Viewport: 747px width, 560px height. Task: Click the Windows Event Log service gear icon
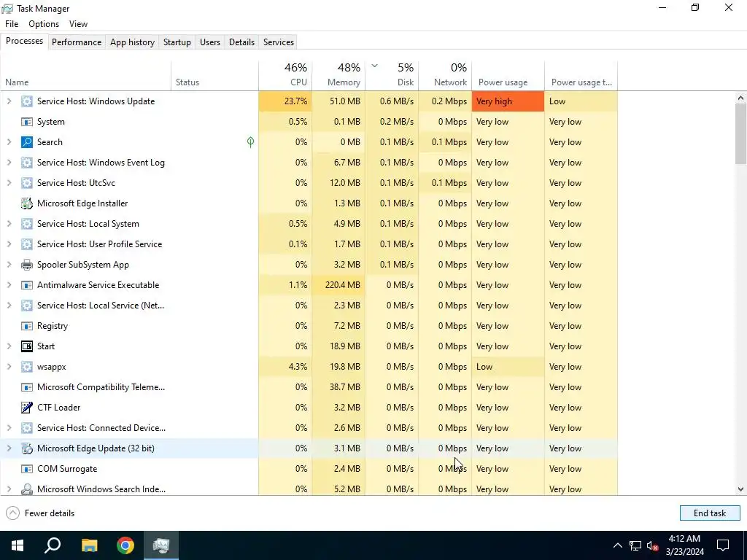[x=27, y=163]
